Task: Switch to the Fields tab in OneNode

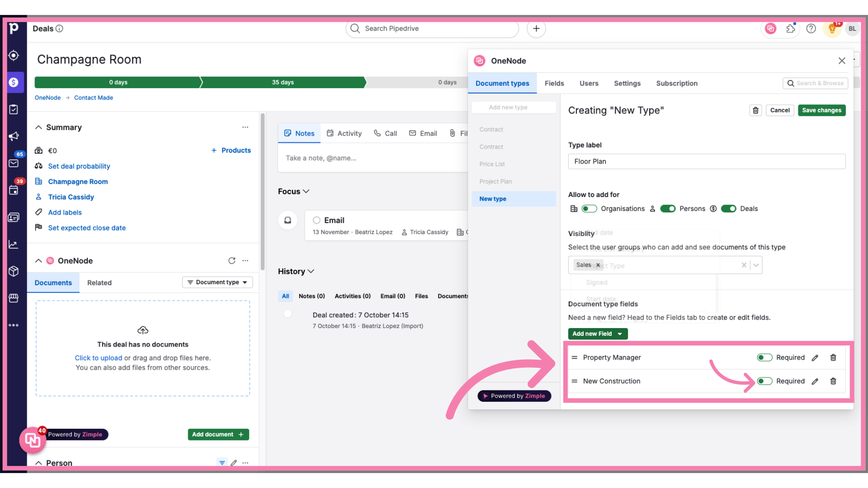Action: (554, 84)
